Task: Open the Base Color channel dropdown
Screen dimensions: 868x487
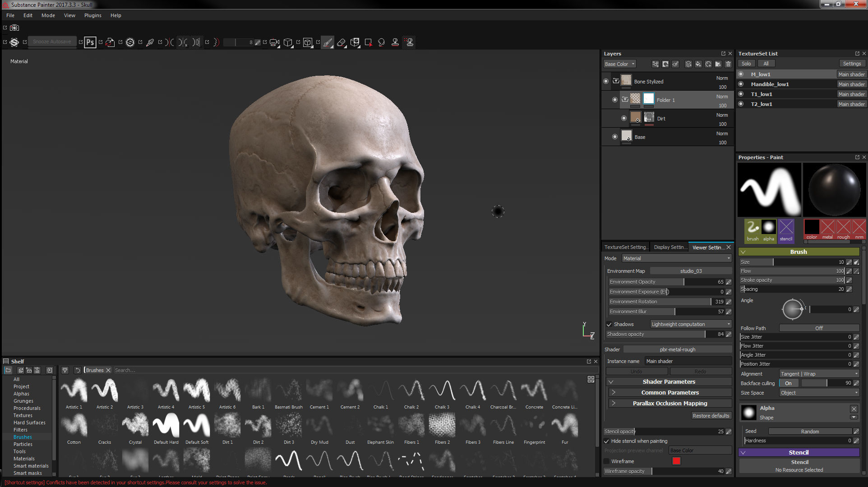Action: tap(619, 64)
